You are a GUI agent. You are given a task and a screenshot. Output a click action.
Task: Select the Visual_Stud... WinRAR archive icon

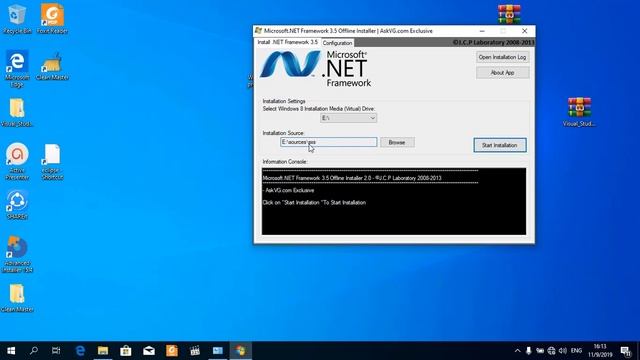click(x=579, y=112)
